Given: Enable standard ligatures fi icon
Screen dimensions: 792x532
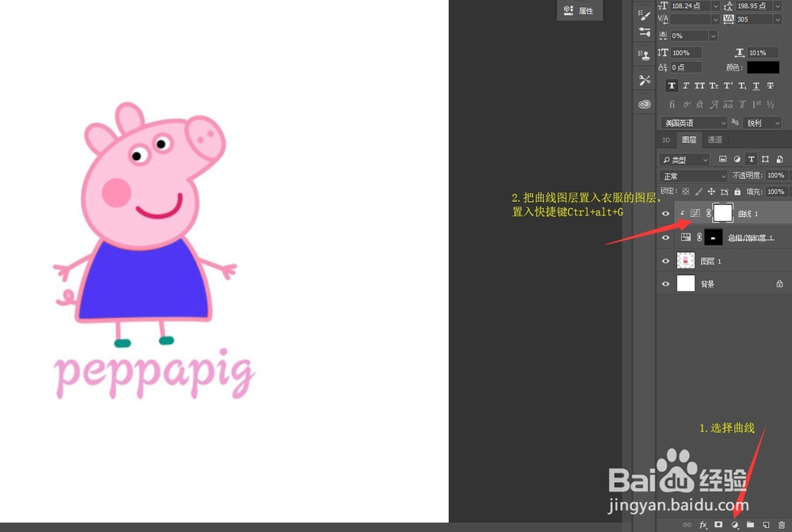Looking at the screenshot, I should tap(672, 104).
